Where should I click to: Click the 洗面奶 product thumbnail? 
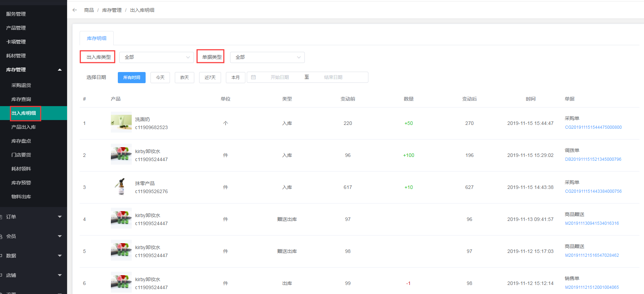[x=121, y=122]
